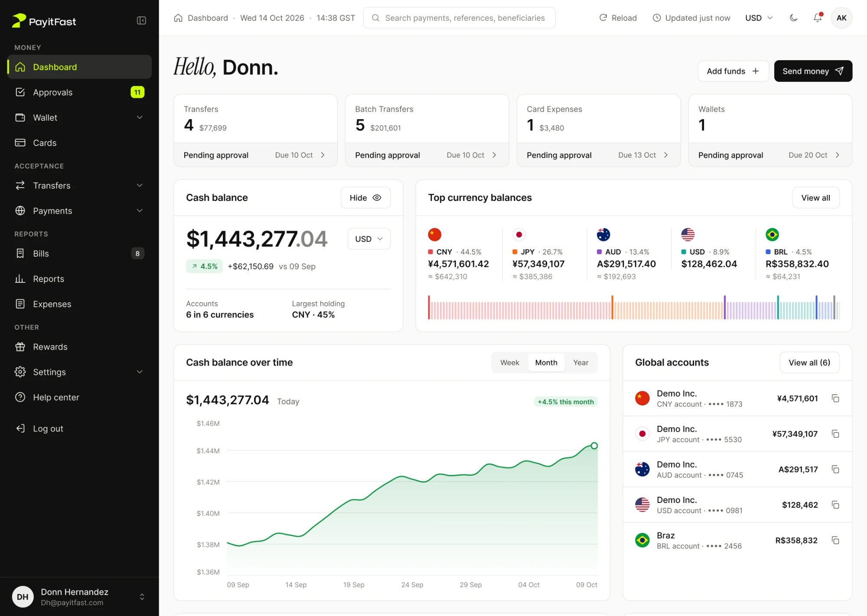Click the today data point on chart
Image resolution: width=867 pixels, height=616 pixels.
click(594, 446)
